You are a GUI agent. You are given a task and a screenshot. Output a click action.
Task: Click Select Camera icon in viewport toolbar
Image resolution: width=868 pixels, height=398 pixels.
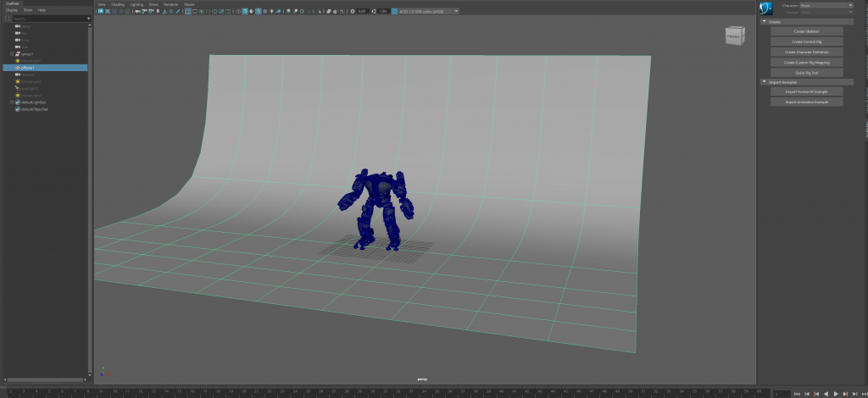pos(138,11)
